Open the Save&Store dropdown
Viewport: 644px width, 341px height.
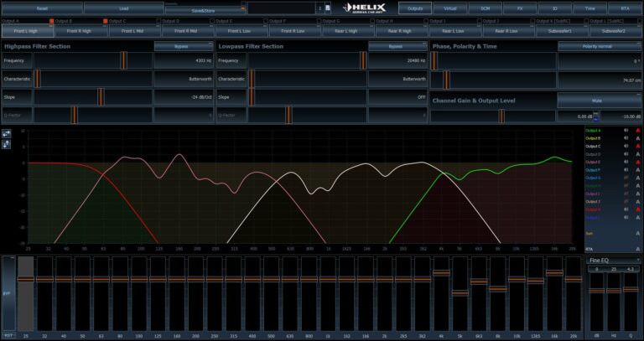coord(205,11)
